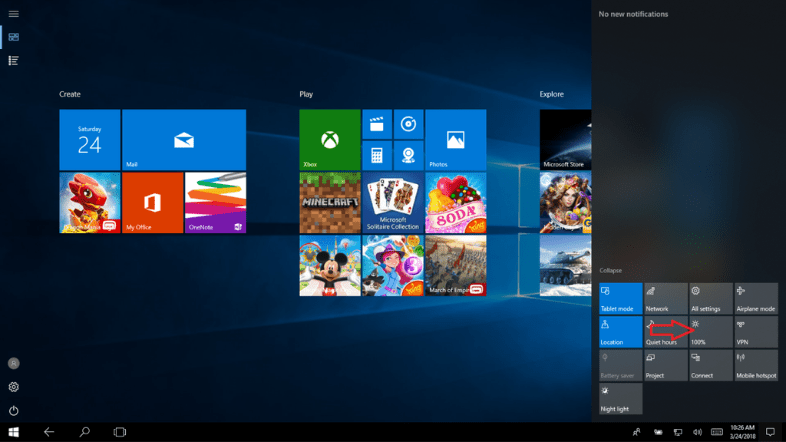This screenshot has width=786, height=442.
Task: Open the Groove Music small tile
Action: point(407,124)
